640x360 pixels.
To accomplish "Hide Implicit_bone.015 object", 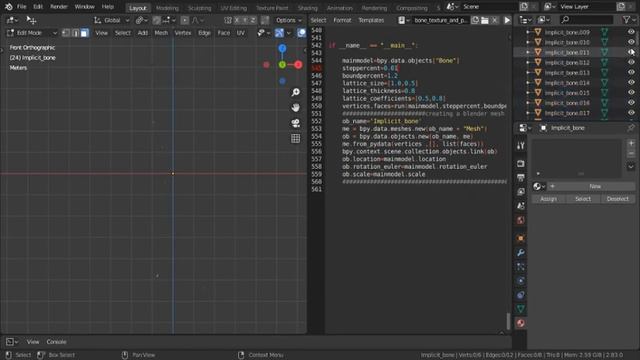I will coord(631,93).
